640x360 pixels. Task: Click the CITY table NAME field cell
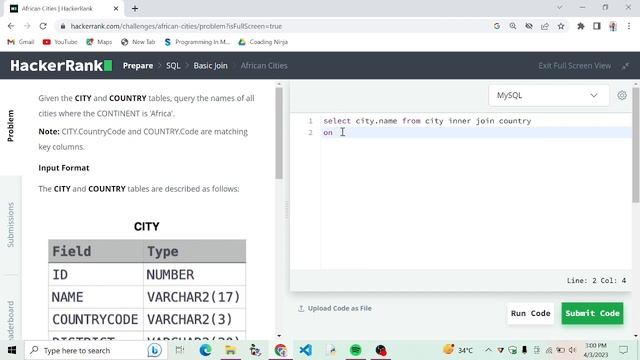point(96,297)
